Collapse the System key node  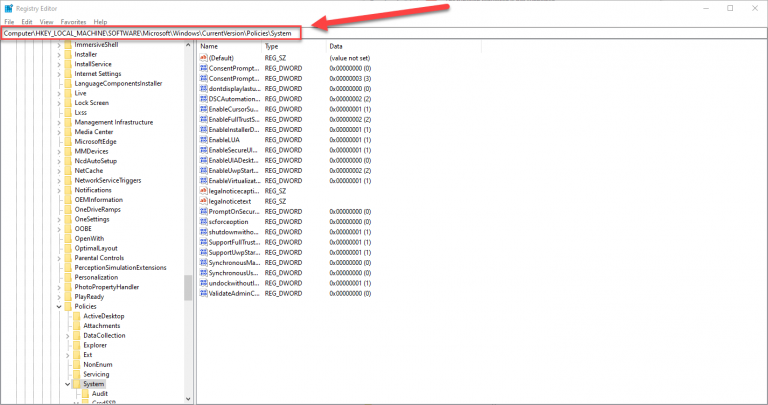point(67,384)
